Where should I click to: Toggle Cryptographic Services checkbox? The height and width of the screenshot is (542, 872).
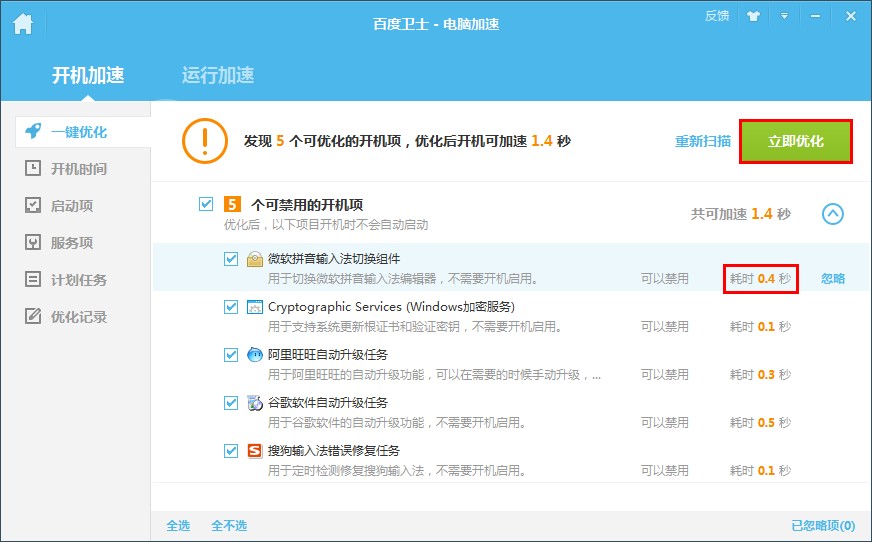(x=232, y=307)
